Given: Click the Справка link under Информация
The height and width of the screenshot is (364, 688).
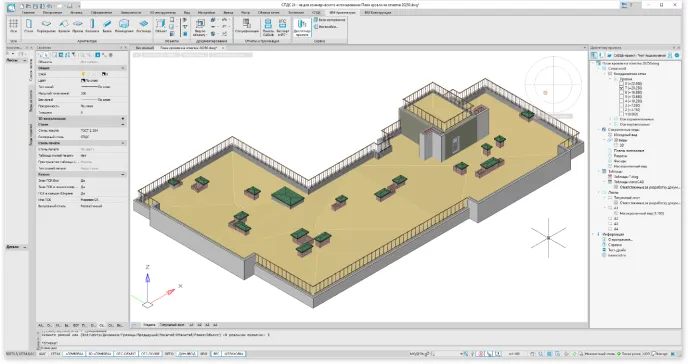Looking at the screenshot, I should coord(615,245).
